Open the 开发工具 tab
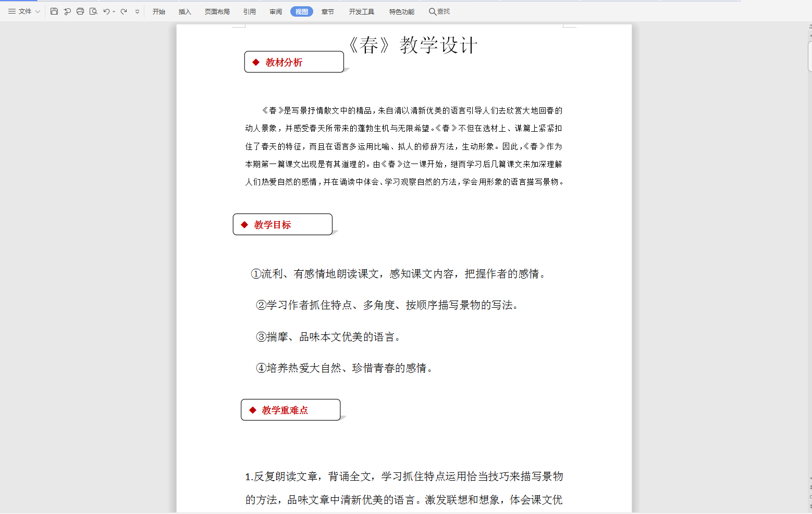This screenshot has height=514, width=812. [362, 11]
